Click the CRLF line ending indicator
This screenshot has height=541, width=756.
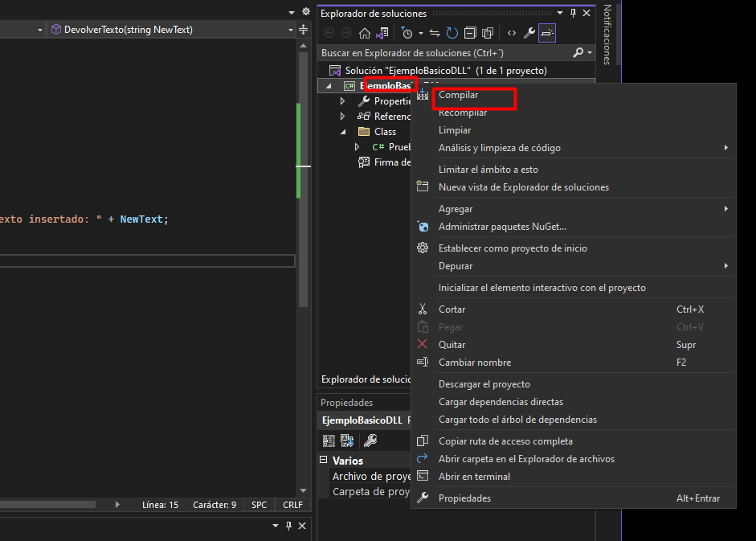point(292,505)
